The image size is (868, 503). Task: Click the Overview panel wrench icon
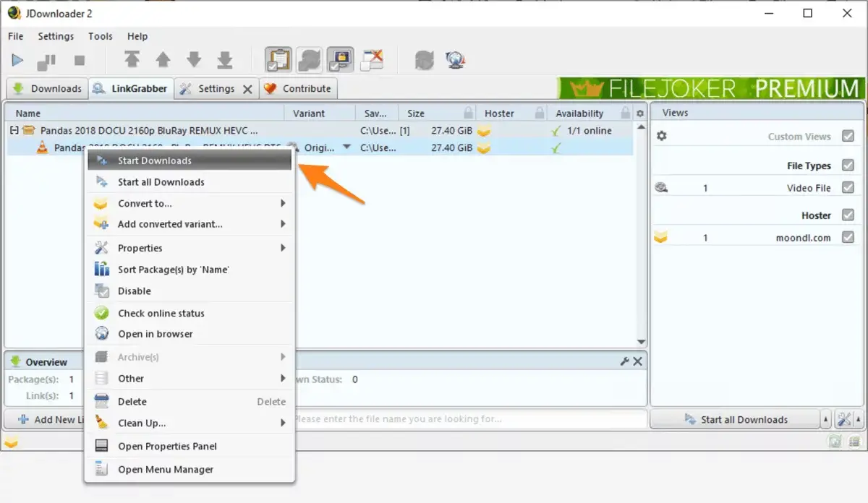(x=625, y=361)
